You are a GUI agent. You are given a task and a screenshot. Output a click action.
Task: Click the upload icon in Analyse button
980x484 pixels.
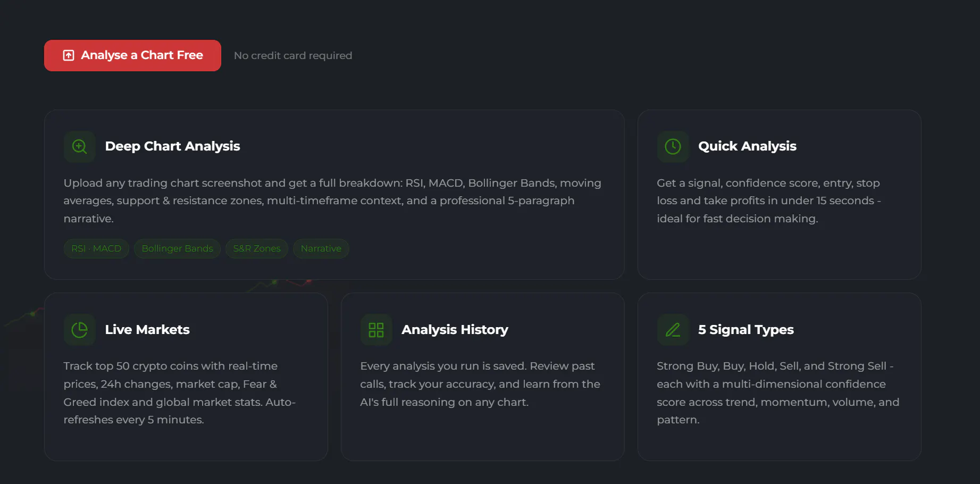coord(69,55)
